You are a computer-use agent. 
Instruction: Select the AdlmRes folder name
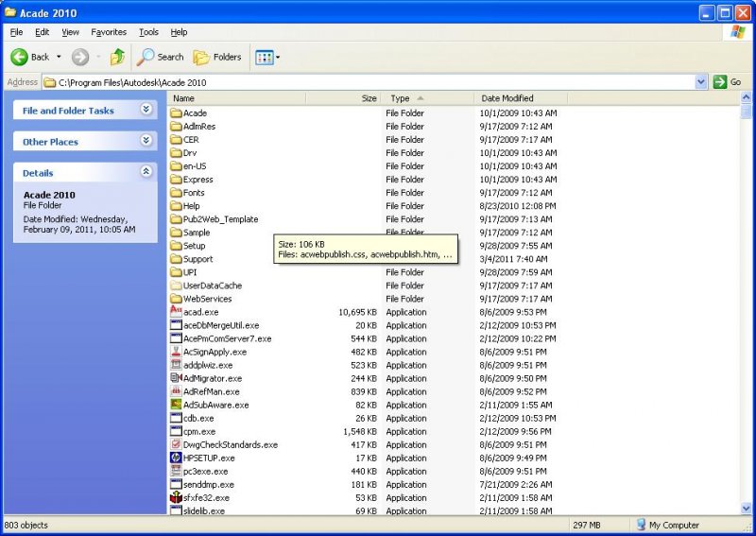199,127
